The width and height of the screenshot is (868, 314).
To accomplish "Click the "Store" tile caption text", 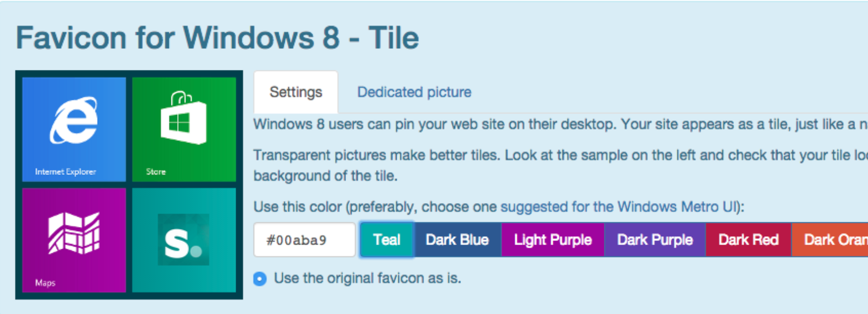I will 155,172.
